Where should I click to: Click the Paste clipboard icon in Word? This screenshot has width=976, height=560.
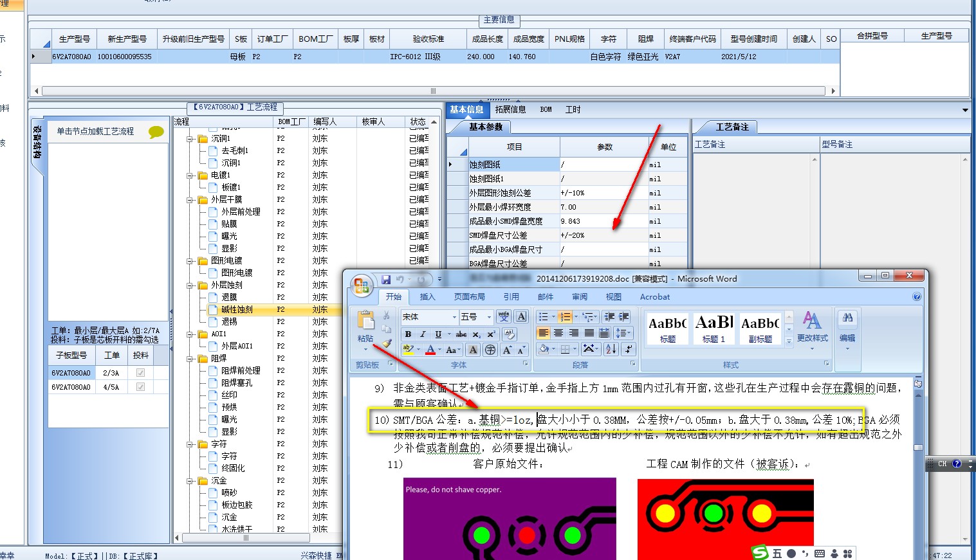pos(365,321)
